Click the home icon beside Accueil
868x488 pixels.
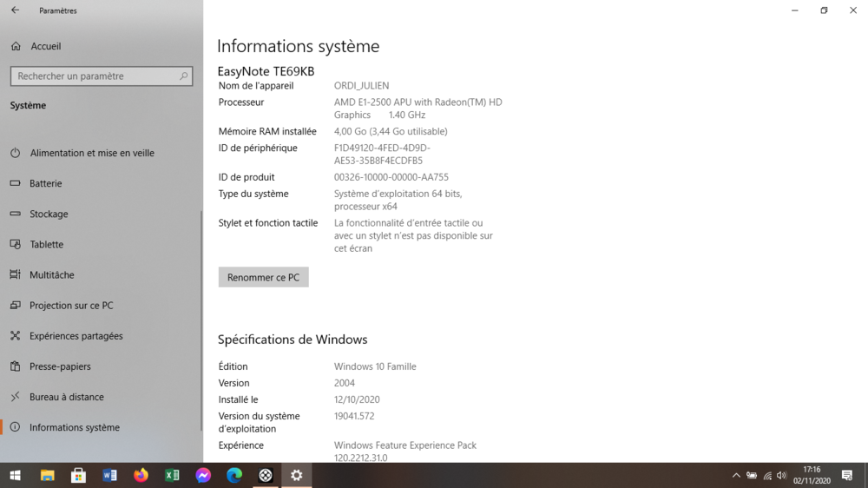[x=16, y=46]
